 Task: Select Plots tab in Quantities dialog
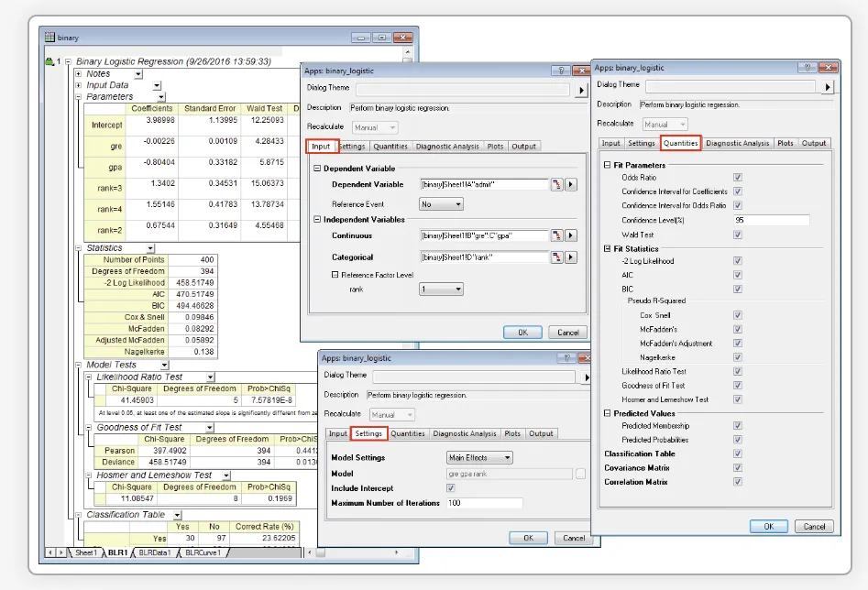point(786,143)
